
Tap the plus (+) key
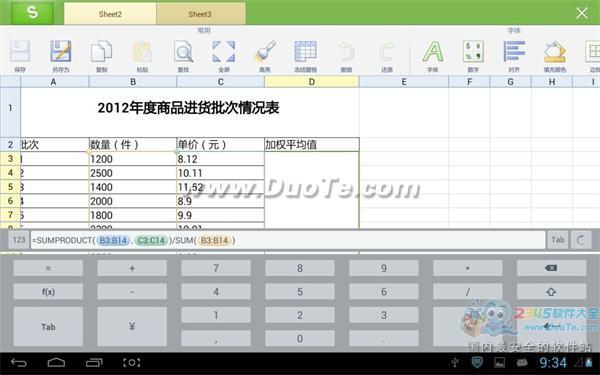tap(132, 268)
